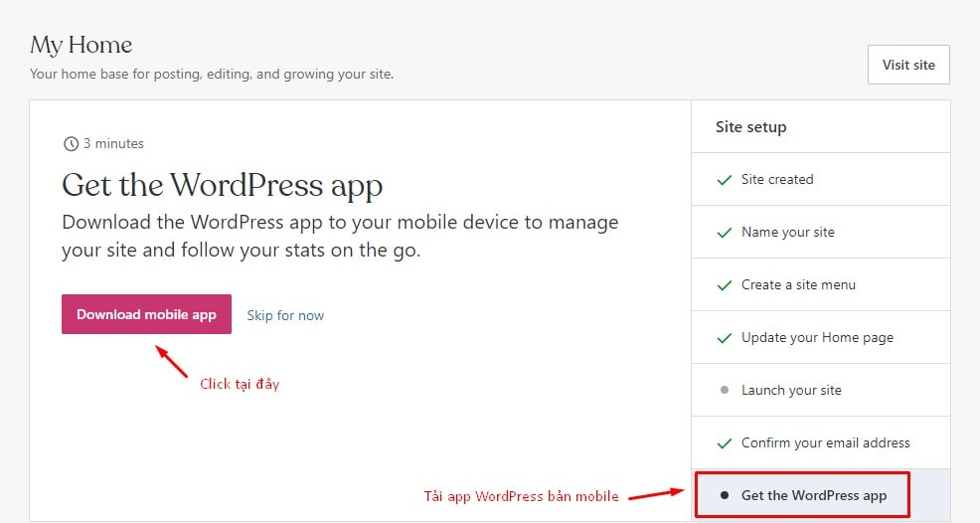Click the Get the WordPress app card heading
This screenshot has height=523, width=980.
pos(222,186)
